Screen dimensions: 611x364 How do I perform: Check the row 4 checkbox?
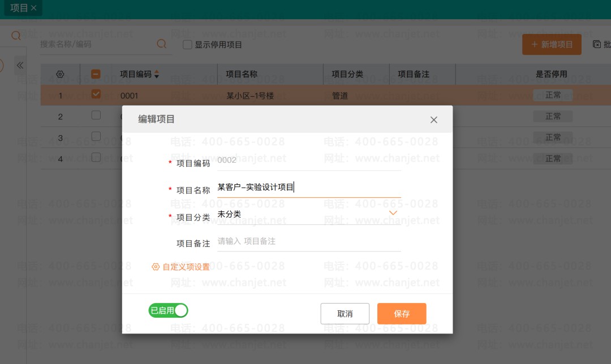[96, 157]
